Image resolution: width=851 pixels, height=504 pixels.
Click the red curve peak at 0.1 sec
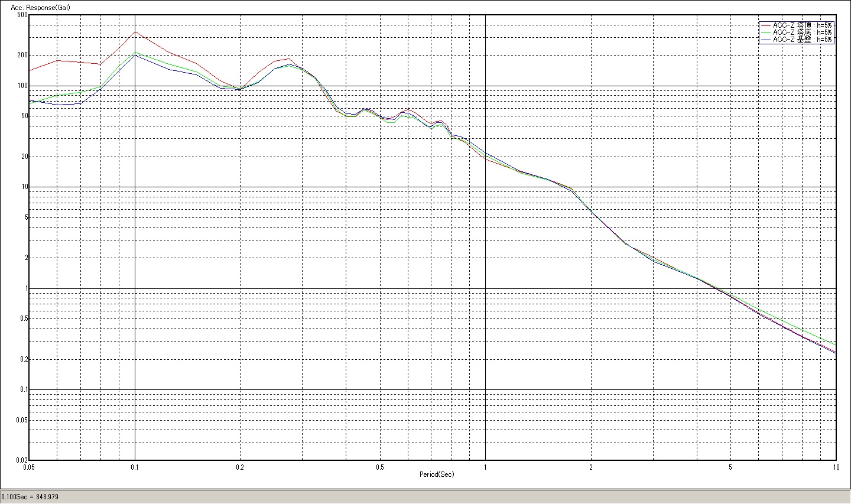click(135, 32)
